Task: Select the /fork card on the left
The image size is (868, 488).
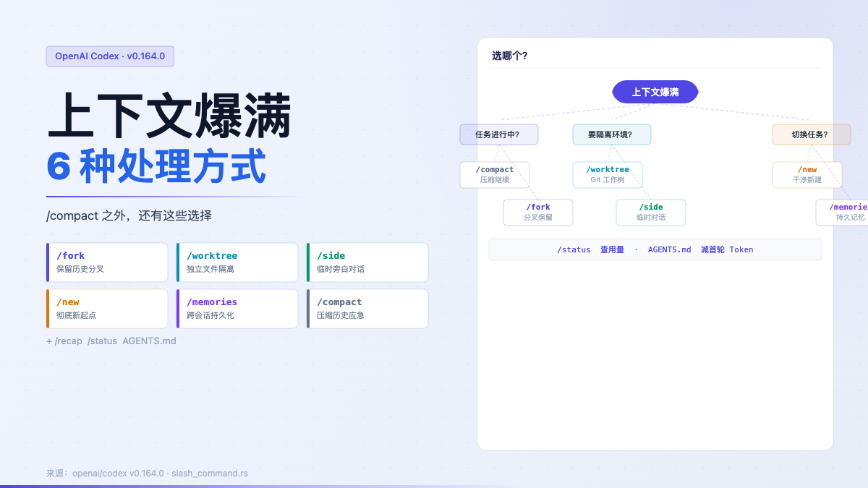Action: [107, 262]
